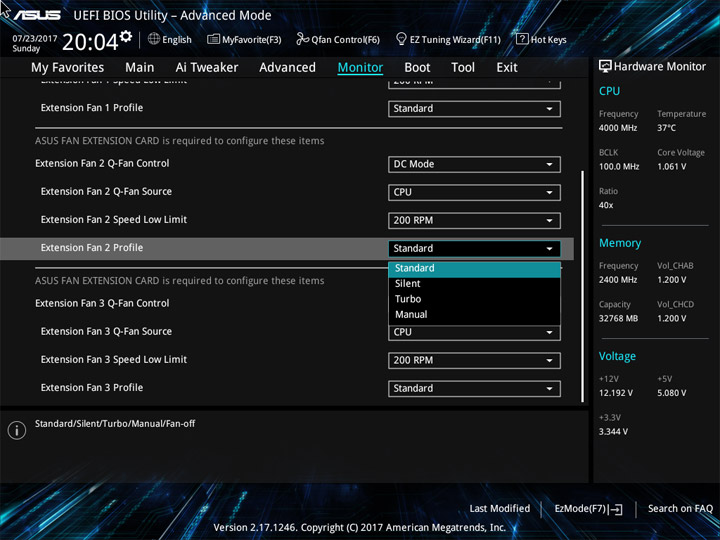Viewport: 720px width, 540px height.
Task: Open Extension Fan 2 Speed Low Limit dropdown
Action: pyautogui.click(x=474, y=220)
